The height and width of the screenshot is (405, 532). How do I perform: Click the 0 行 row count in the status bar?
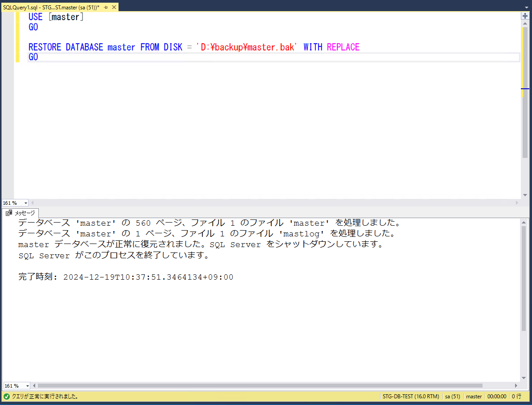coord(517,396)
